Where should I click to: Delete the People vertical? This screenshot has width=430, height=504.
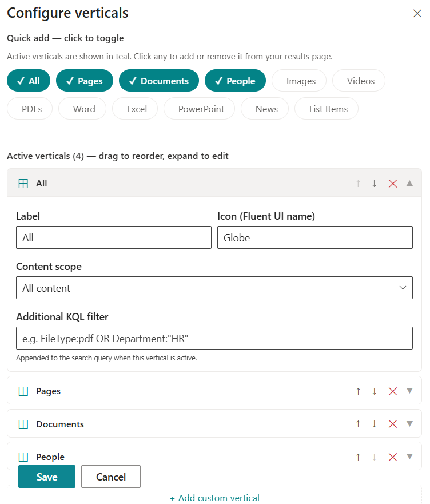coord(393,457)
